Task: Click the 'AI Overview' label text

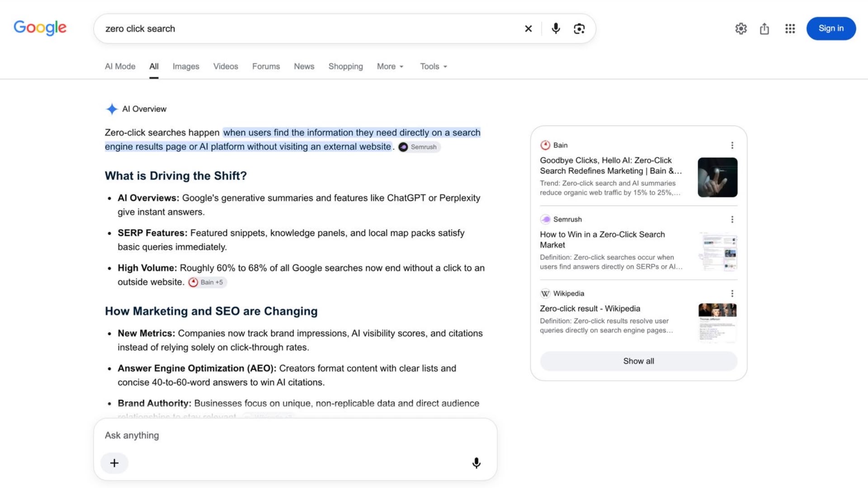Action: coord(144,109)
